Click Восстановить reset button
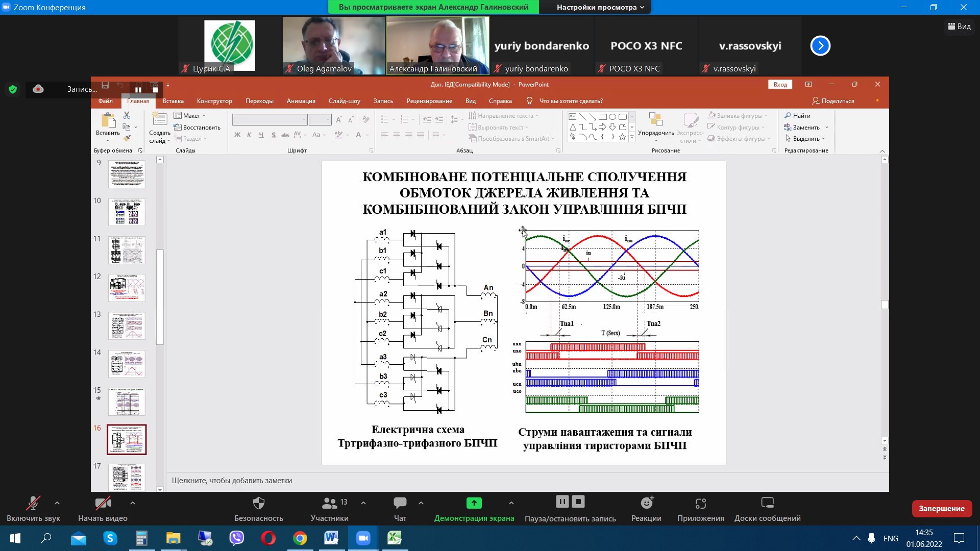The image size is (980, 551). (197, 128)
